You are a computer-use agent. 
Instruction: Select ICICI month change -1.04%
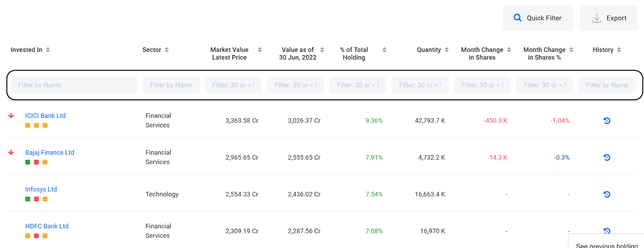click(560, 121)
